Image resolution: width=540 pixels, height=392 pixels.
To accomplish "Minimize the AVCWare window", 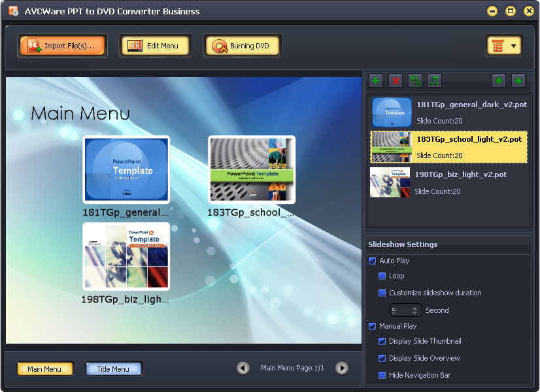I will 492,11.
